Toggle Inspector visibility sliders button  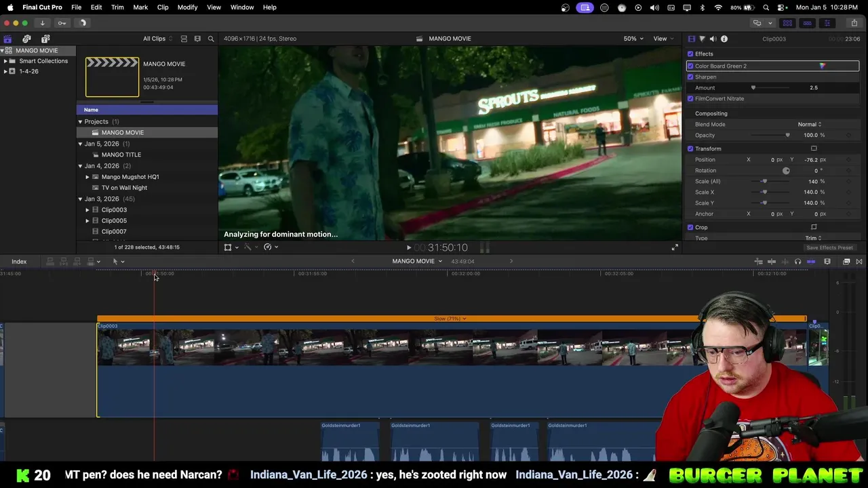click(827, 23)
